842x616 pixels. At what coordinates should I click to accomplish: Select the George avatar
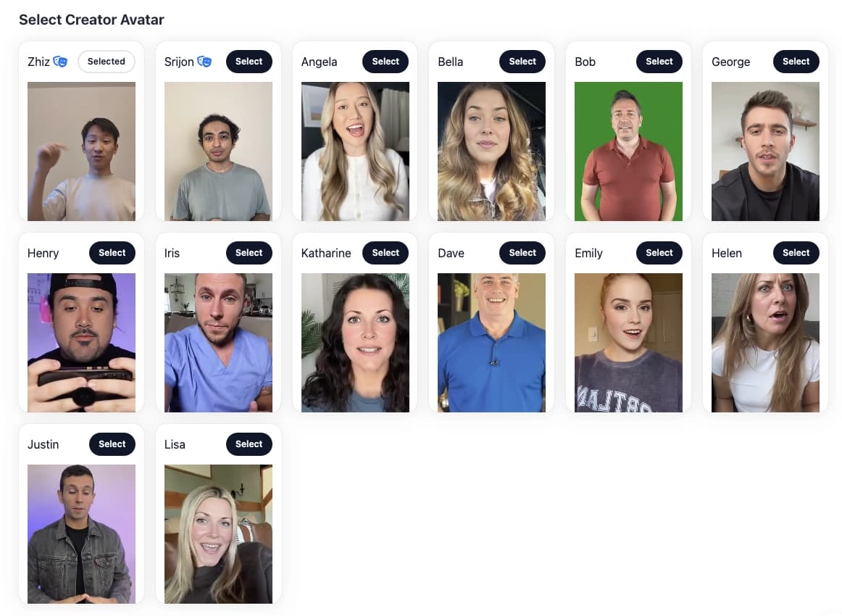796,61
